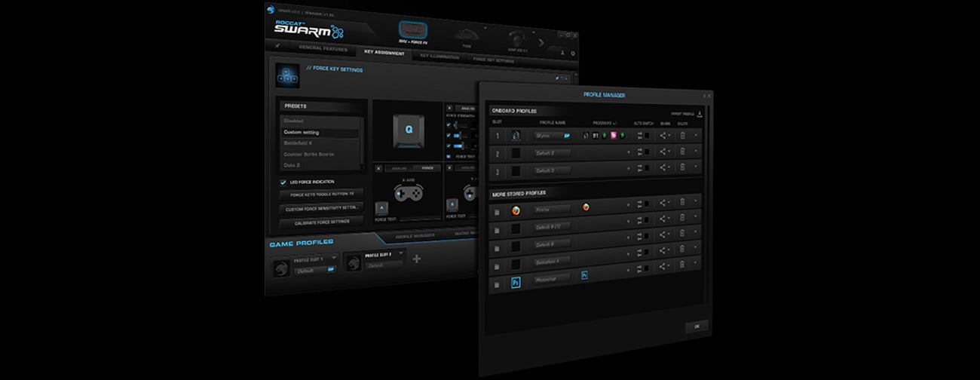Add a new game profile slot

pos(416,259)
